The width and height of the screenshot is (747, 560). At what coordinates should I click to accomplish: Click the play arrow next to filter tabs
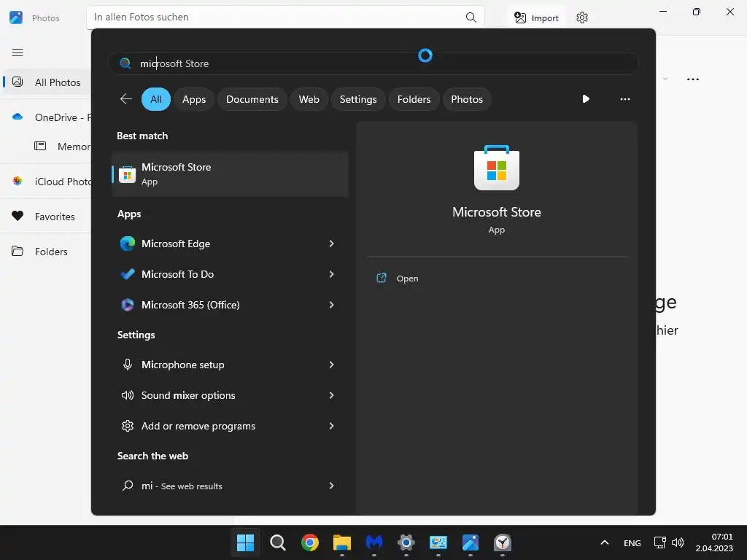(x=586, y=99)
